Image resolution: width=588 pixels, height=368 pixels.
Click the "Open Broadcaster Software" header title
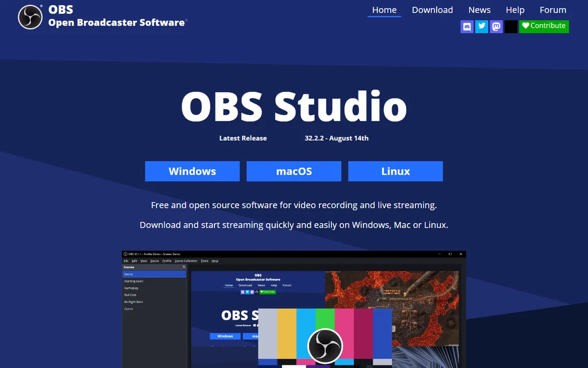pos(117,22)
